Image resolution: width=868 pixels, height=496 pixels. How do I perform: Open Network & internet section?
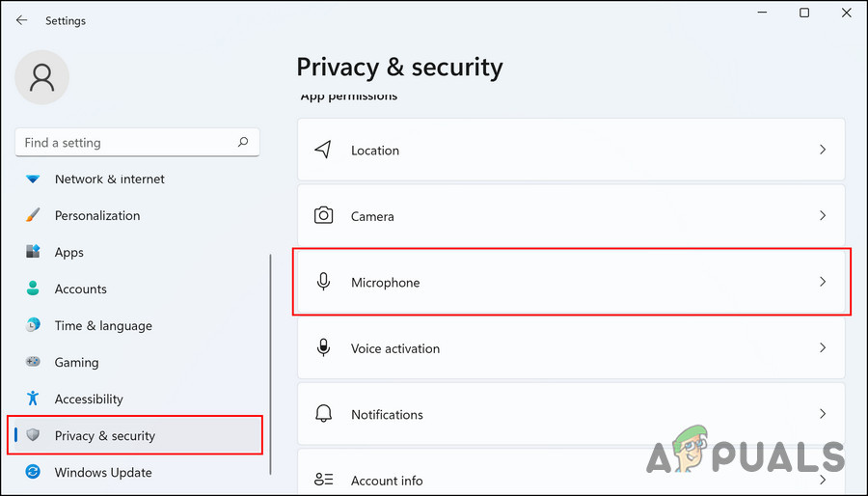coord(109,179)
